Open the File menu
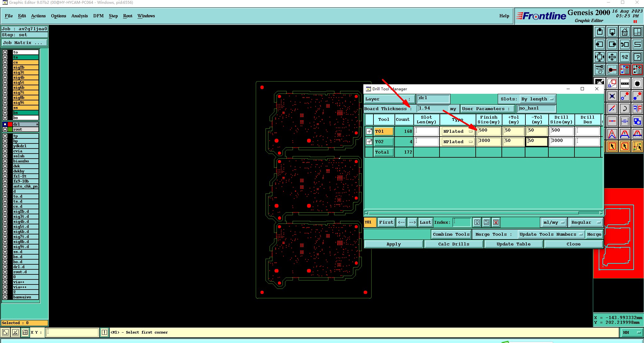The height and width of the screenshot is (343, 644). (9, 16)
